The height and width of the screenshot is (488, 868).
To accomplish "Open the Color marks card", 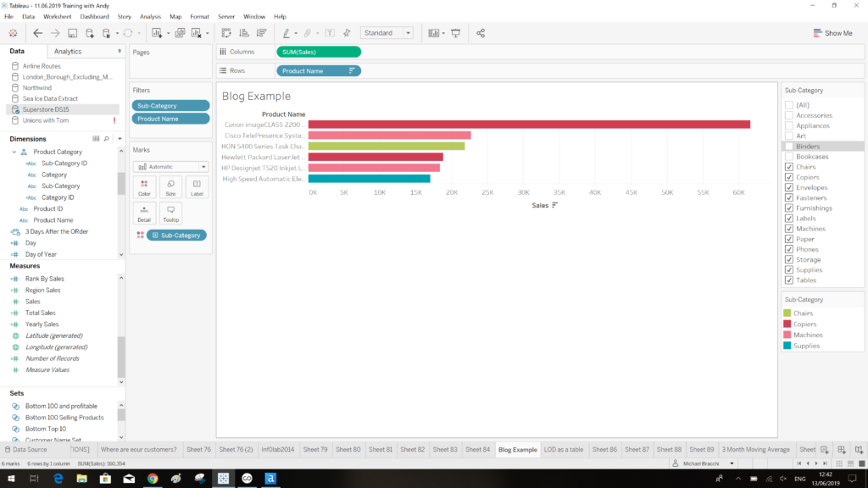I will pos(144,187).
